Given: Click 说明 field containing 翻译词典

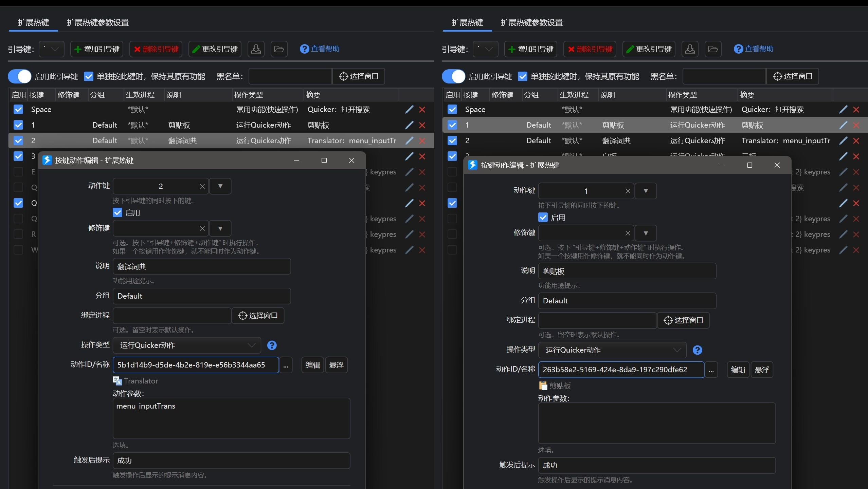Looking at the screenshot, I should [x=202, y=267].
